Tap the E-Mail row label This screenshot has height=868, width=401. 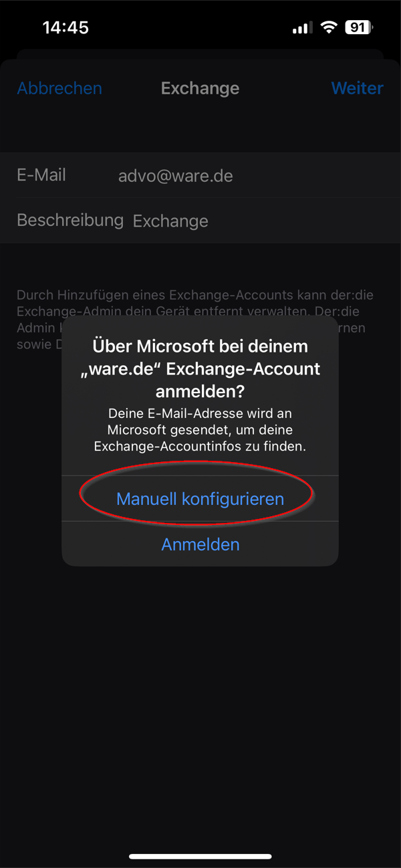(41, 175)
